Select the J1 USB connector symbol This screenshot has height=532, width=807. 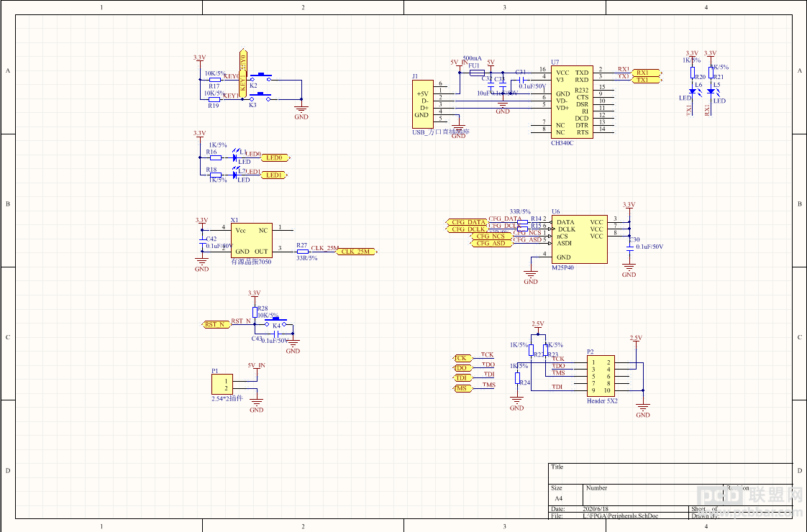(x=422, y=104)
